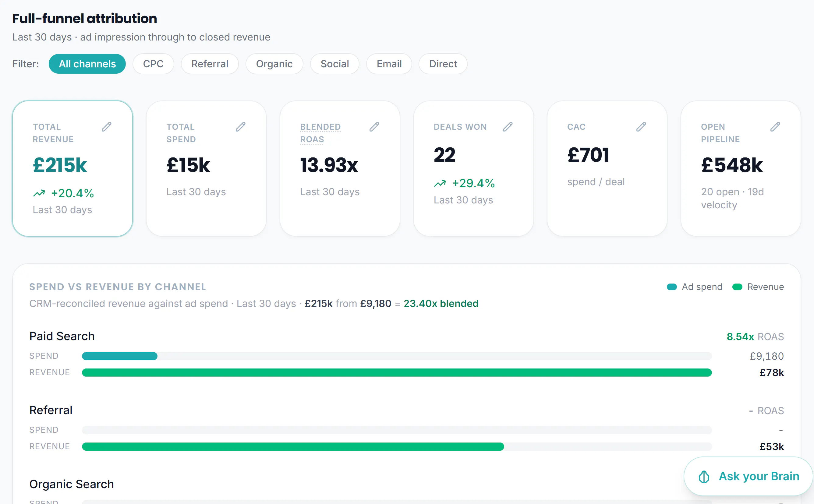Click the trend arrow beside +20.4%
Viewport: 814px width, 504px height.
coord(39,193)
